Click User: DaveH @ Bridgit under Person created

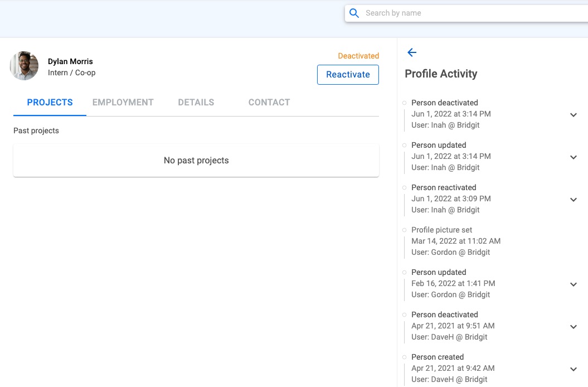(x=449, y=380)
